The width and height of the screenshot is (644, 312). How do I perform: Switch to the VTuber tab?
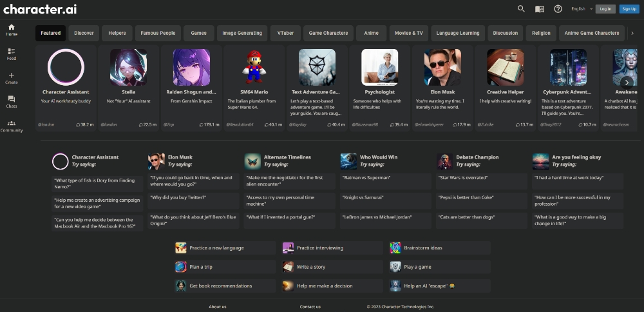pos(285,33)
